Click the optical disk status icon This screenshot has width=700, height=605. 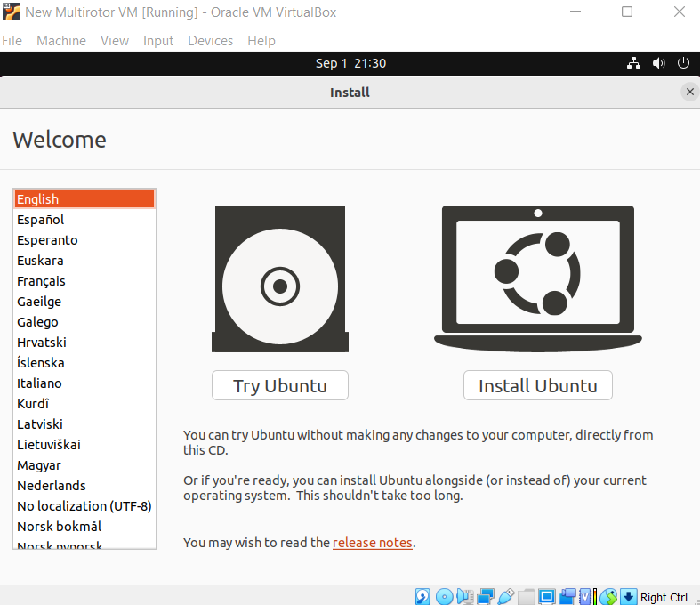[444, 596]
